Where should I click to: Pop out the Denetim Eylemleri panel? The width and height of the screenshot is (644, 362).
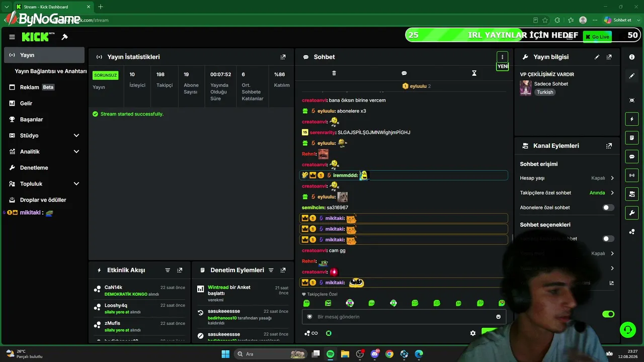coord(283,270)
